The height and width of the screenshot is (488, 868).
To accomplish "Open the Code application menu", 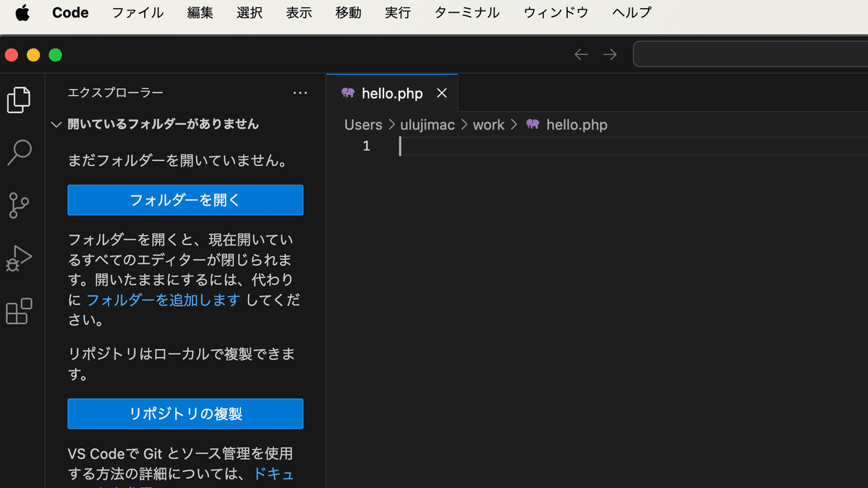I will coord(71,12).
